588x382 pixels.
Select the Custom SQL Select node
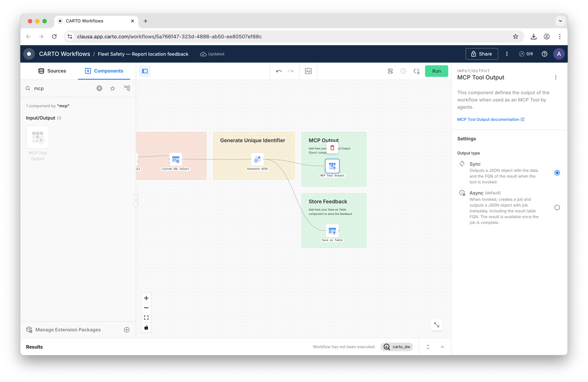176,160
